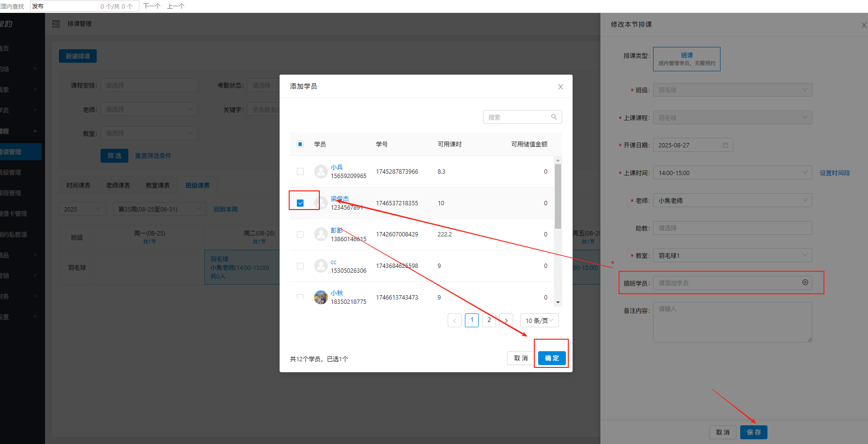Close the 添加学员 dialog with X

pyautogui.click(x=560, y=87)
